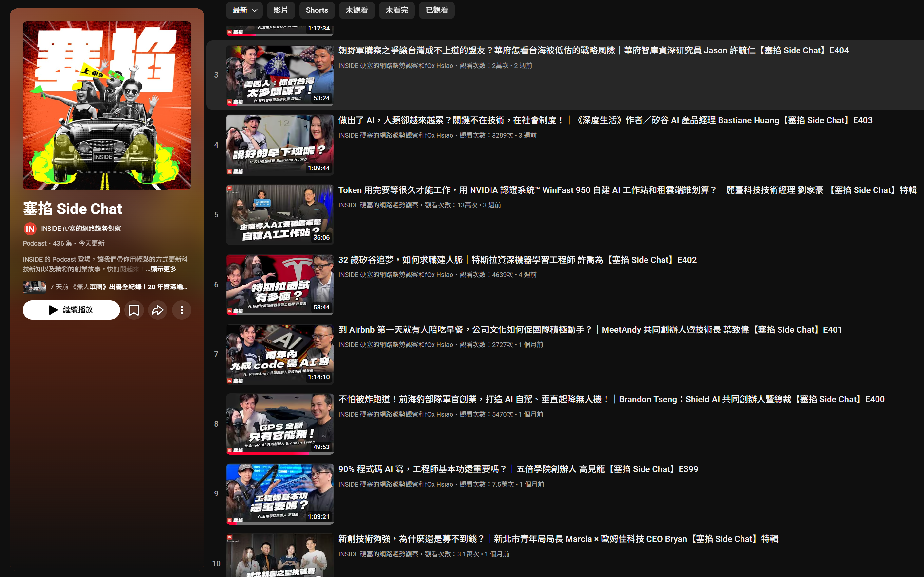Image resolution: width=924 pixels, height=577 pixels.
Task: Select the 已觀看 filter chip
Action: pos(437,10)
